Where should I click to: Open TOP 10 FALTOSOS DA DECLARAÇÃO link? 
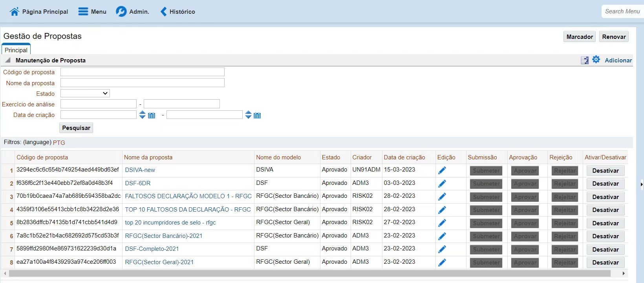pos(188,209)
